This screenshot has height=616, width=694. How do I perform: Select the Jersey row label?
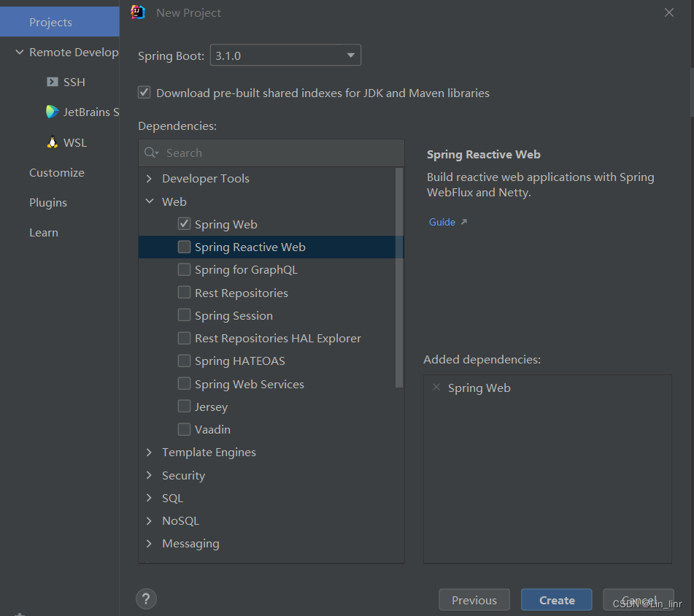coord(211,407)
